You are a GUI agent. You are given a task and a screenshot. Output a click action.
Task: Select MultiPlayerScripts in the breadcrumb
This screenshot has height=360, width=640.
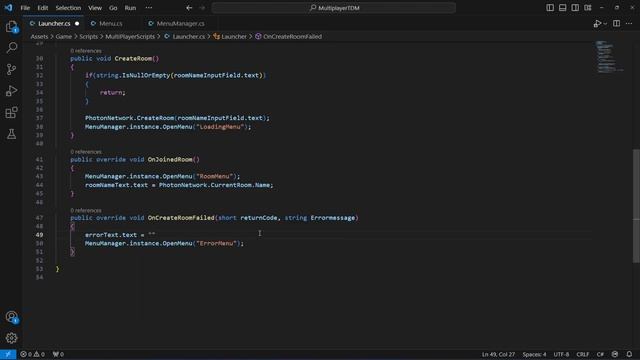(x=130, y=37)
